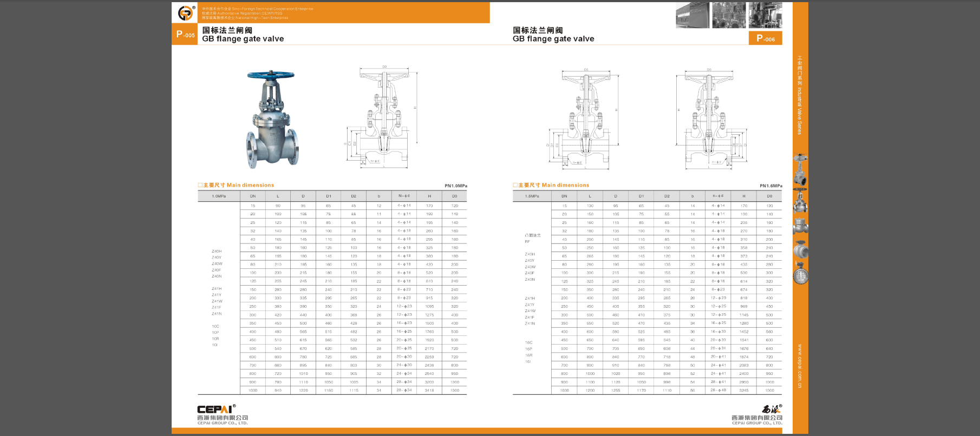Click the middle valve workshop photo in header
The image size is (980, 436).
(x=729, y=15)
